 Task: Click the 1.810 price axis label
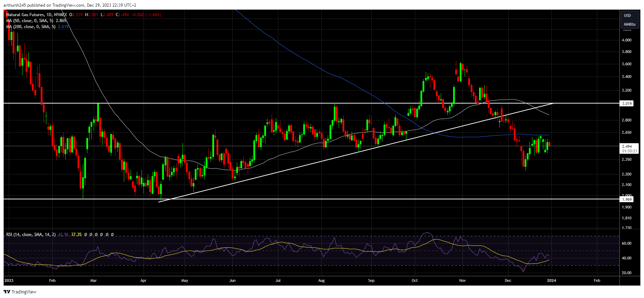coord(626,218)
